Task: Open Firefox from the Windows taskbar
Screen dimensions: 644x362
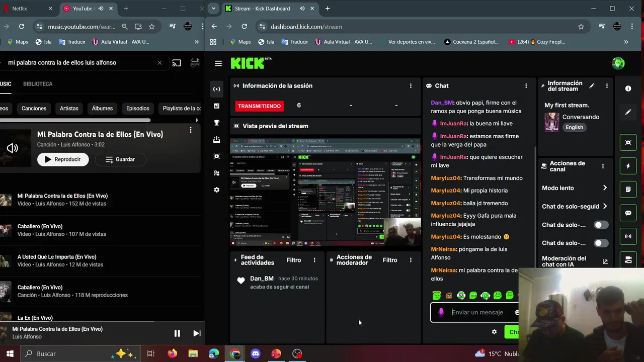Action: [172, 353]
